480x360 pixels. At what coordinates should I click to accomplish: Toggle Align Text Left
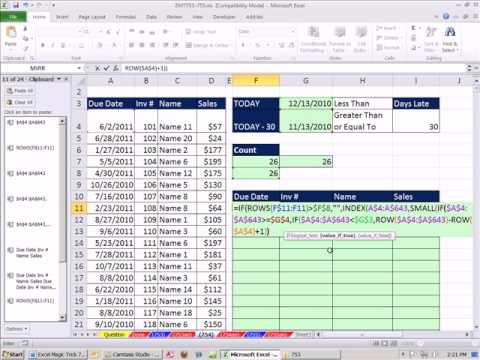tap(131, 45)
